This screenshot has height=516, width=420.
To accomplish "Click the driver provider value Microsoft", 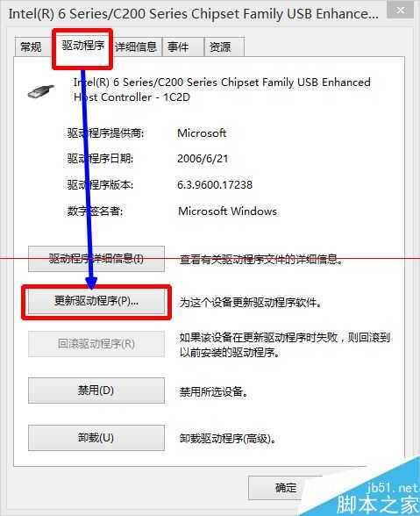I will pyautogui.click(x=202, y=133).
